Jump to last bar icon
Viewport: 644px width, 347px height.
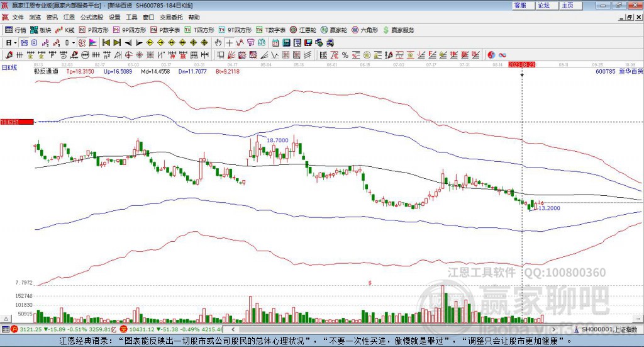tap(117, 43)
